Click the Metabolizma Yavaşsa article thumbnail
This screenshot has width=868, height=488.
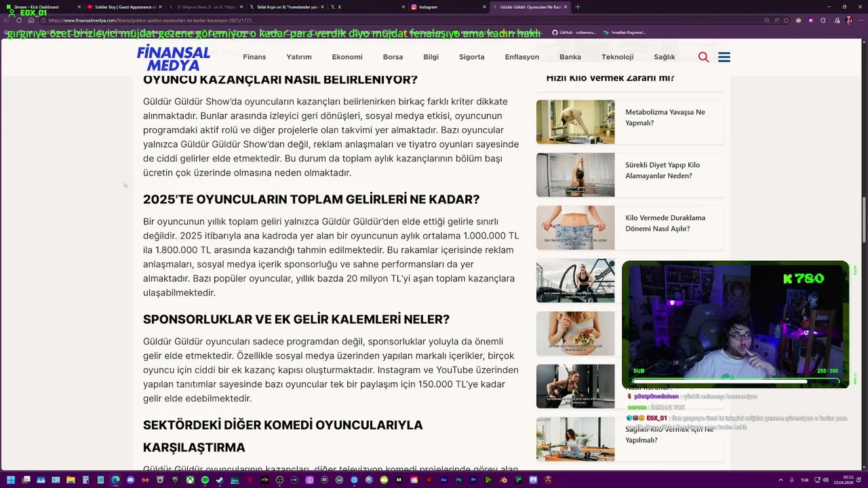(x=575, y=122)
